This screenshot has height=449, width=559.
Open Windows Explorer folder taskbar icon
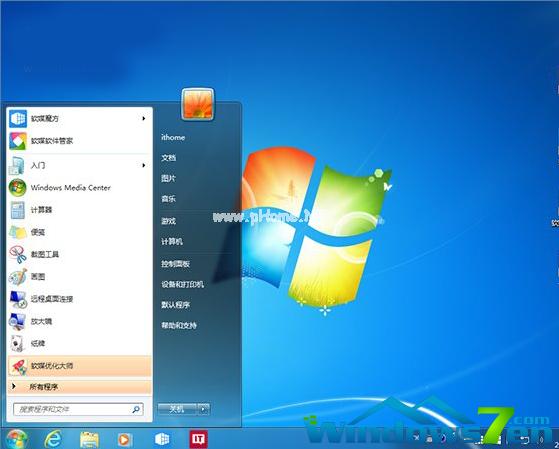(89, 439)
